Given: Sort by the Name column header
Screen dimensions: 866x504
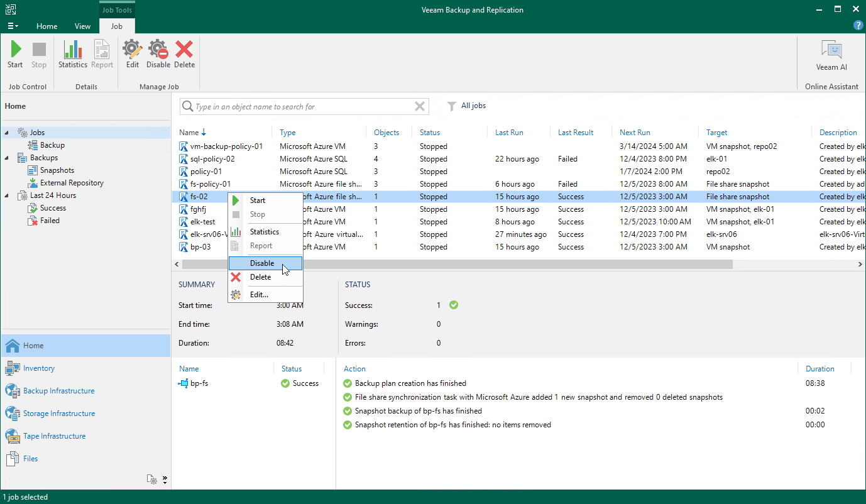Looking at the screenshot, I should click(189, 133).
